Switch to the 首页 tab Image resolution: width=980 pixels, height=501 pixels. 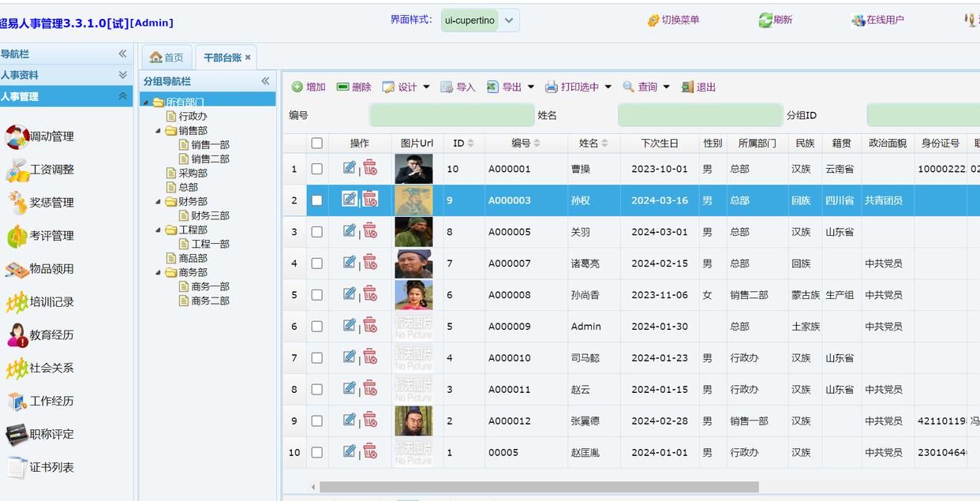[166, 58]
